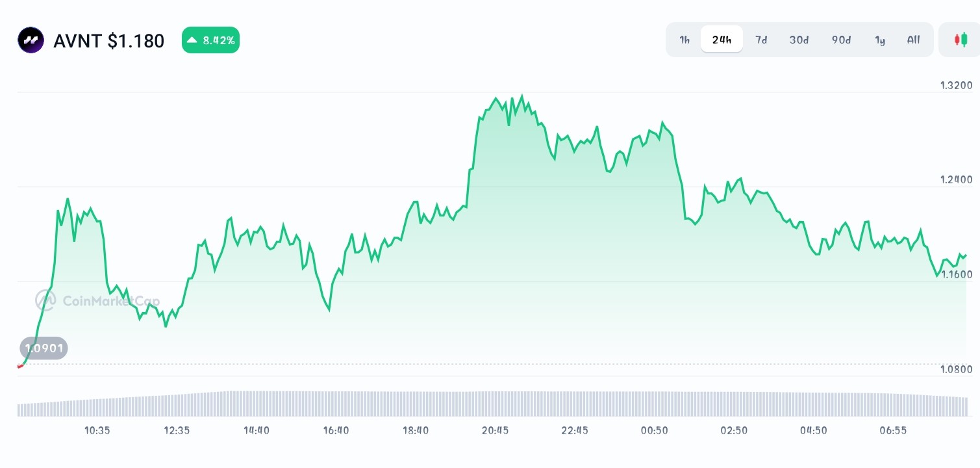Select the 1h timeframe

coord(684,40)
